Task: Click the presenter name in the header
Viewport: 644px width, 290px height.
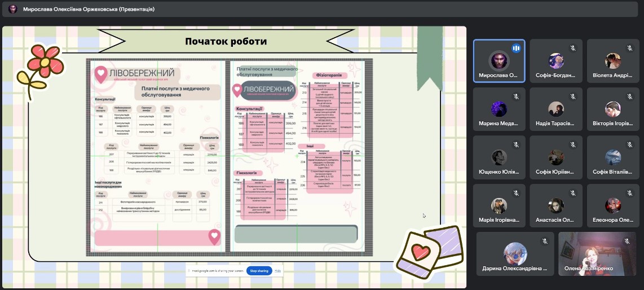Action: tap(89, 9)
